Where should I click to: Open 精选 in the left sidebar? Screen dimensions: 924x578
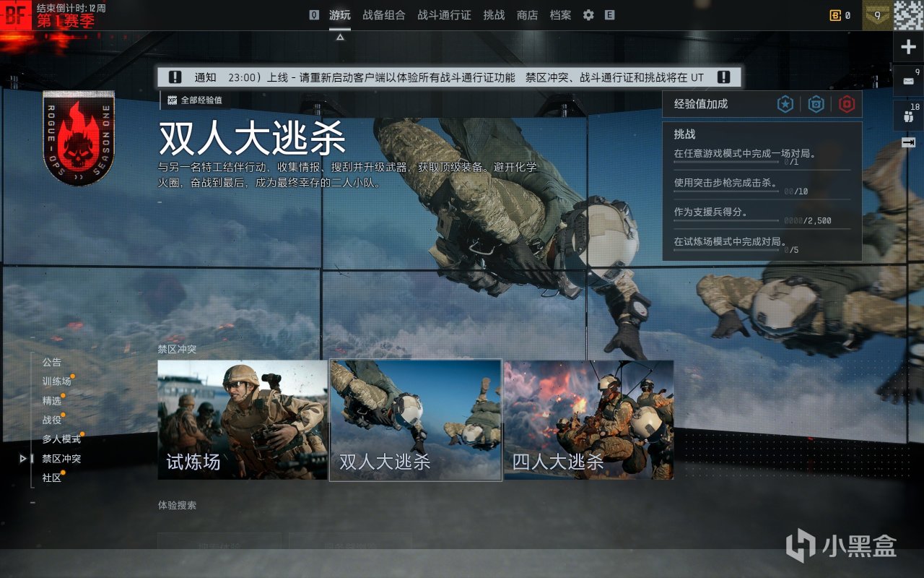pos(52,400)
